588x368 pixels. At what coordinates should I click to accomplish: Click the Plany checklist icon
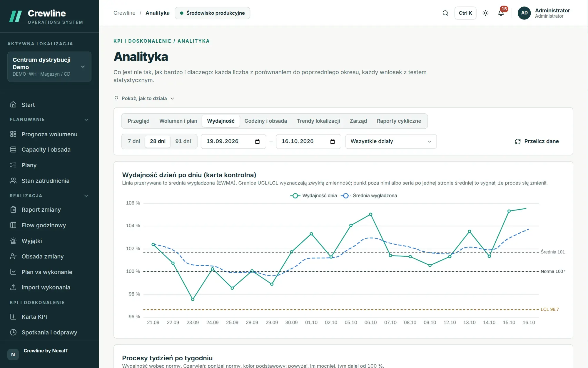click(13, 165)
